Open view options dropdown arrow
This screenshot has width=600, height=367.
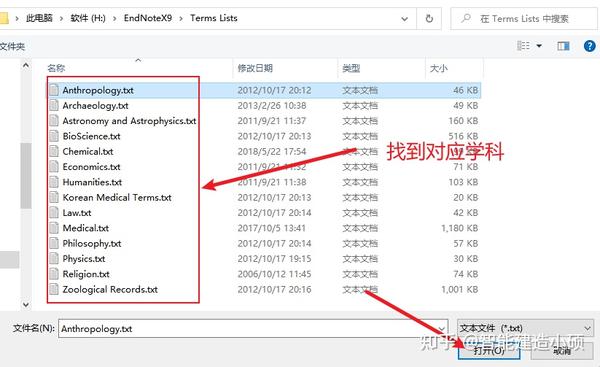tap(539, 46)
